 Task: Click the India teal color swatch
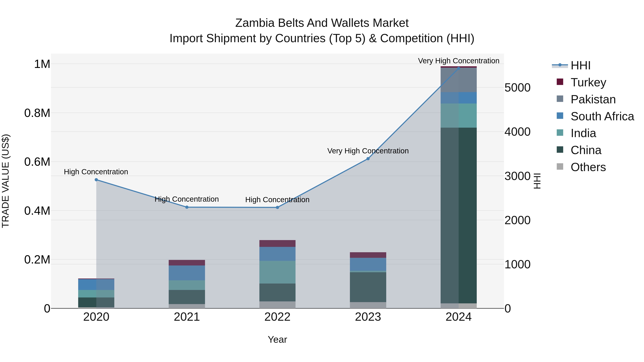[560, 133]
